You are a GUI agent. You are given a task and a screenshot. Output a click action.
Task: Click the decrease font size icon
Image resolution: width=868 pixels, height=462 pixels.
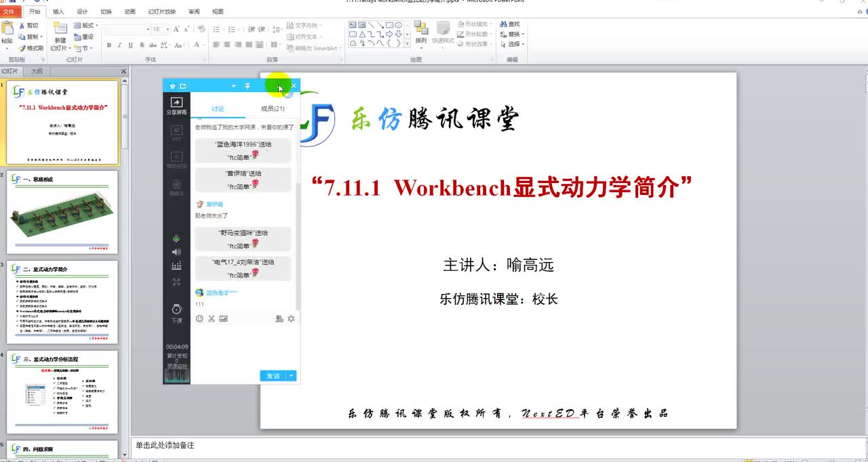click(x=187, y=29)
